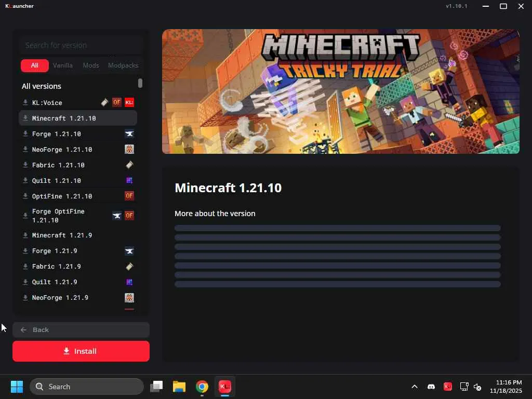Click the OF badge in the Forge OptiFine 1.21.10 row
This screenshot has width=532, height=399.
tap(129, 216)
